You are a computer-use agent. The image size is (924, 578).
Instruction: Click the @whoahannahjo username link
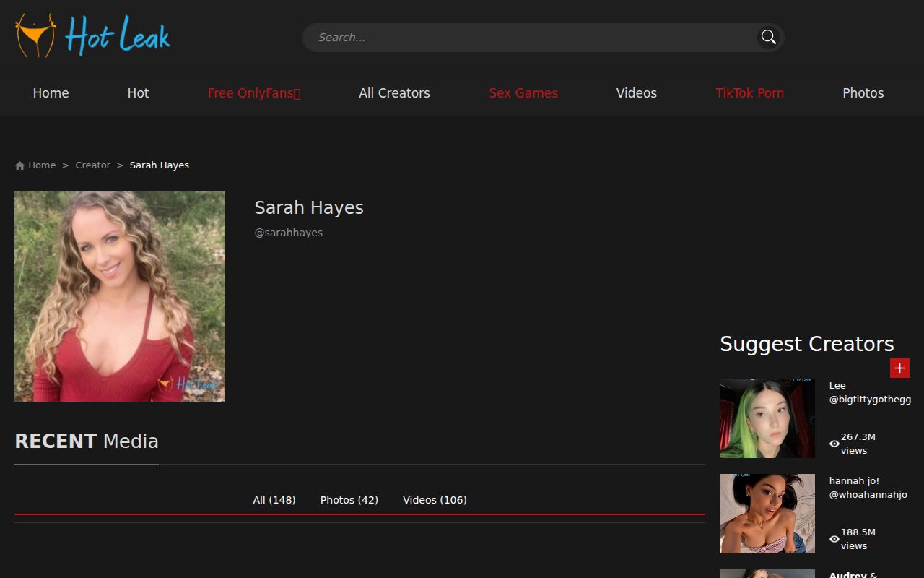[868, 494]
